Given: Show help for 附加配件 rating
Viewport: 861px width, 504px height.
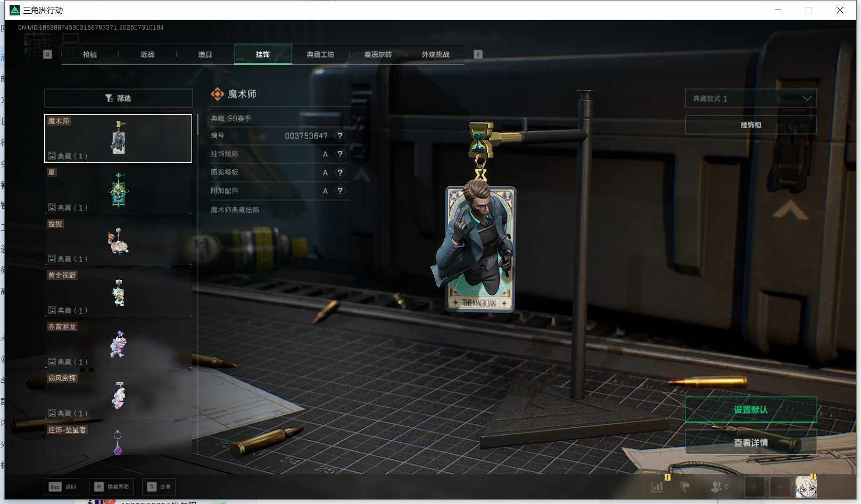Looking at the screenshot, I should 340,191.
